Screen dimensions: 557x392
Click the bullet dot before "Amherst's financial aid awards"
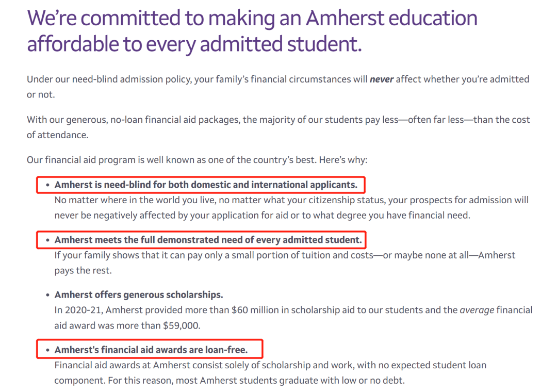click(47, 350)
